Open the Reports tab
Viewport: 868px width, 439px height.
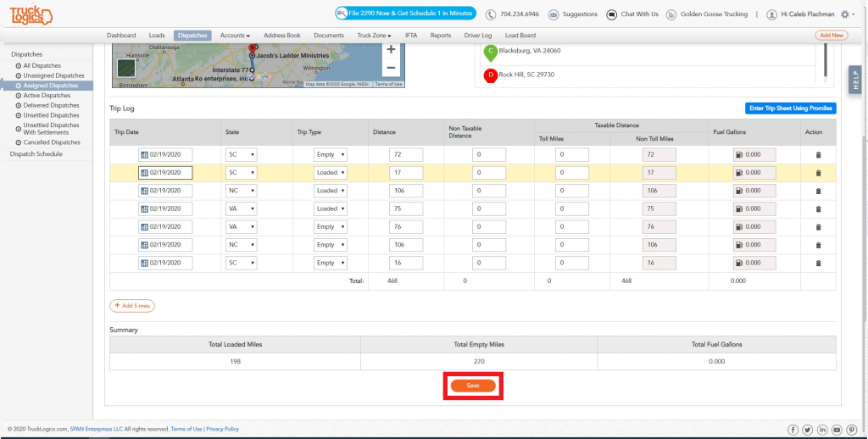[441, 36]
